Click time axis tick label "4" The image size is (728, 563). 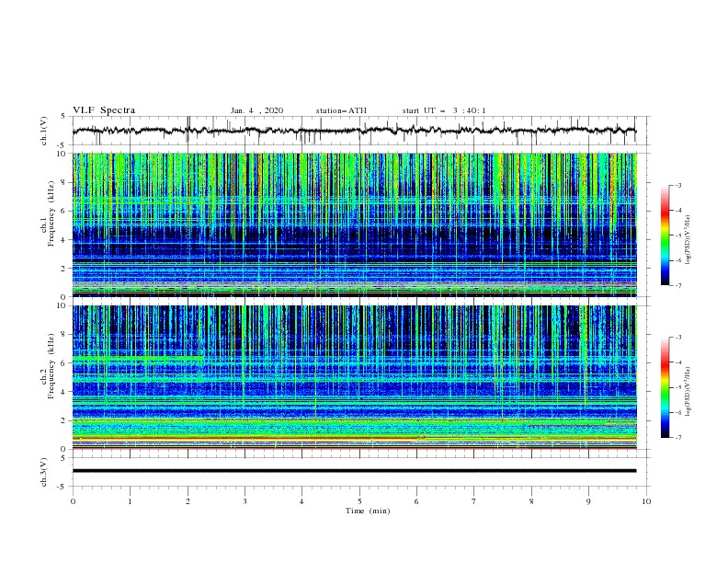click(301, 501)
